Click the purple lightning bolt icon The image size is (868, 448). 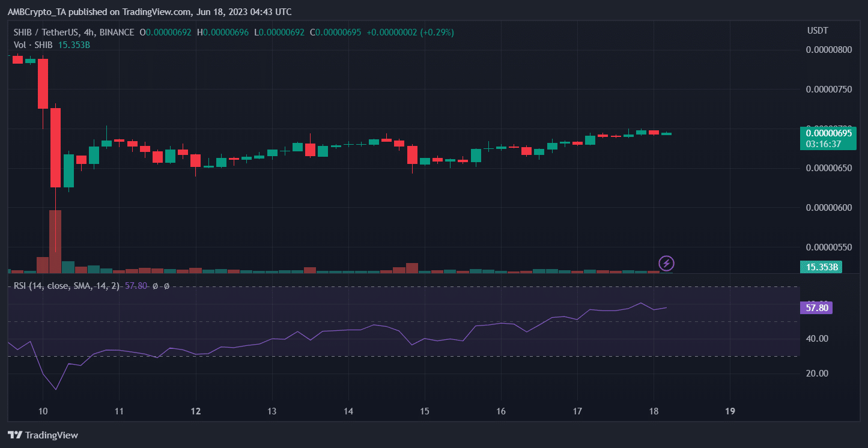click(x=667, y=263)
